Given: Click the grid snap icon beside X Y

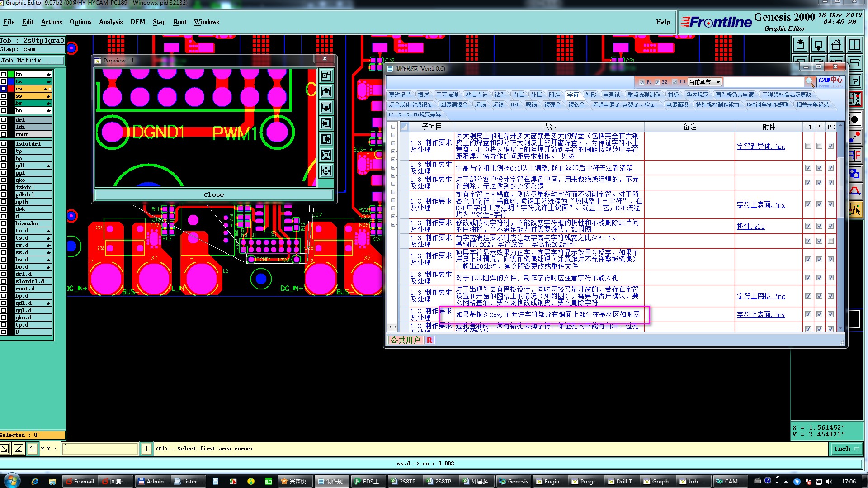Looking at the screenshot, I should [x=32, y=449].
